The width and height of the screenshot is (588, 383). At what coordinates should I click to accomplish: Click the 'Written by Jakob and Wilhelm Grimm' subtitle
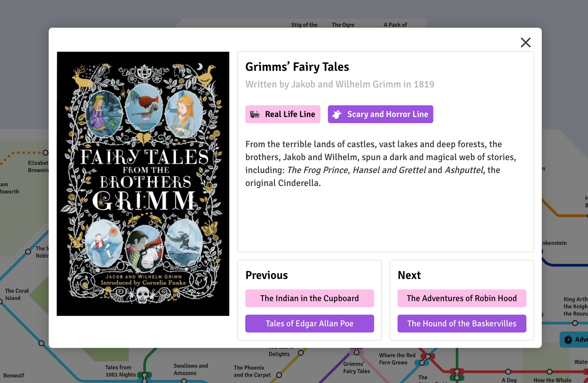tap(340, 84)
